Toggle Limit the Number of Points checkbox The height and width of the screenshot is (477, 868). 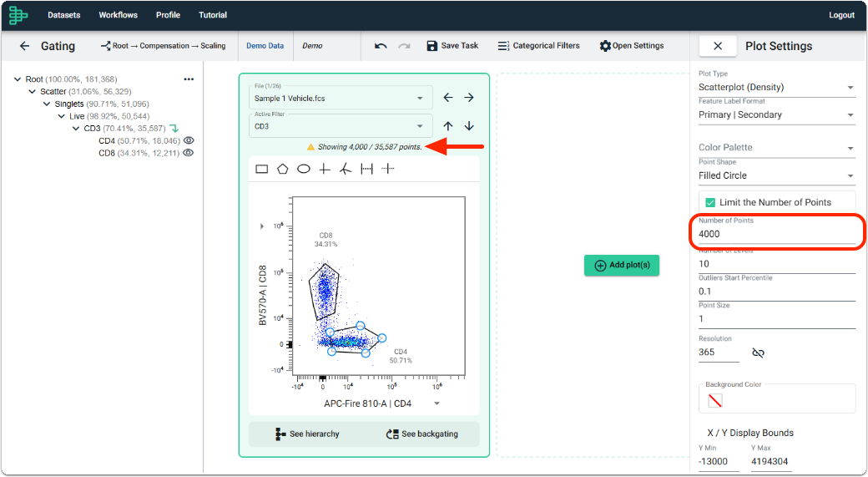[x=710, y=202]
